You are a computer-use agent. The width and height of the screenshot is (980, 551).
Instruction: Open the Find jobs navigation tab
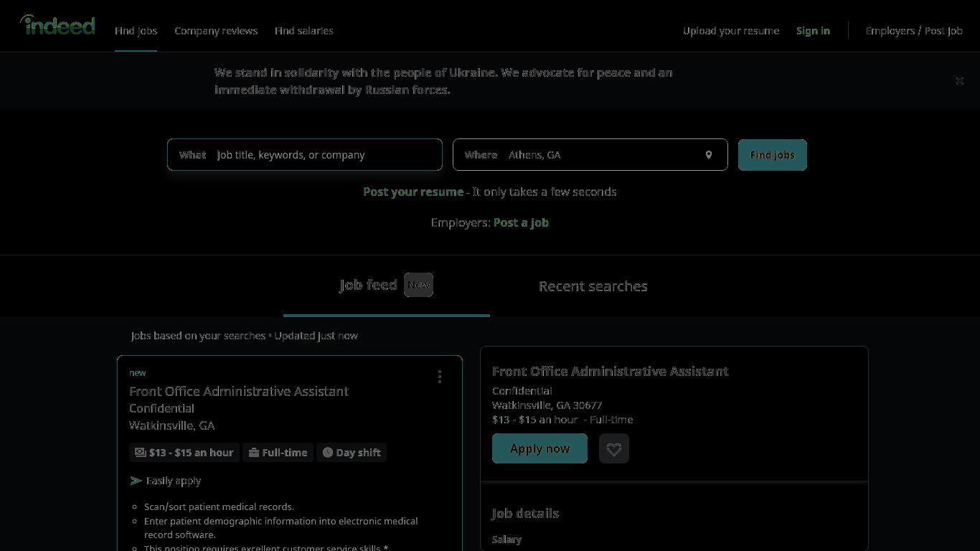136,31
